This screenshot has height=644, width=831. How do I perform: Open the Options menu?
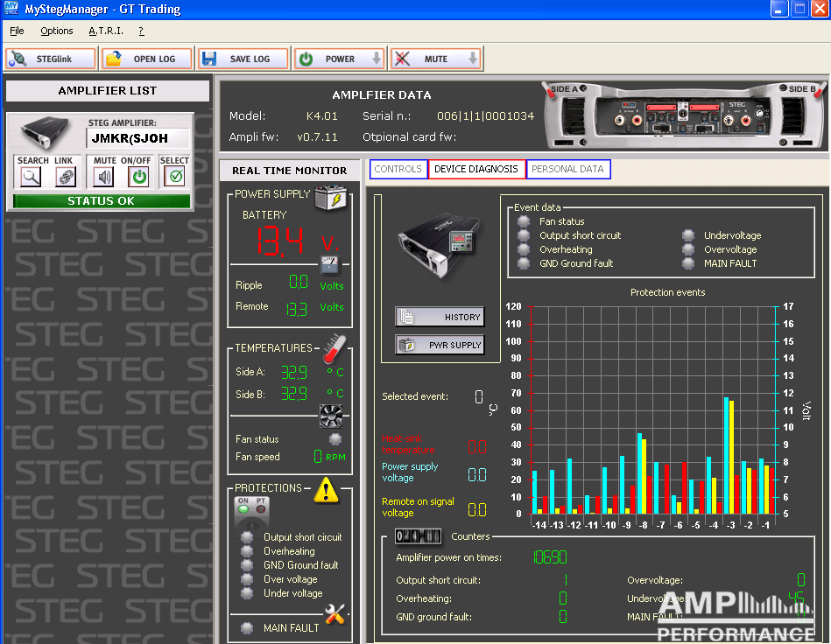click(57, 31)
